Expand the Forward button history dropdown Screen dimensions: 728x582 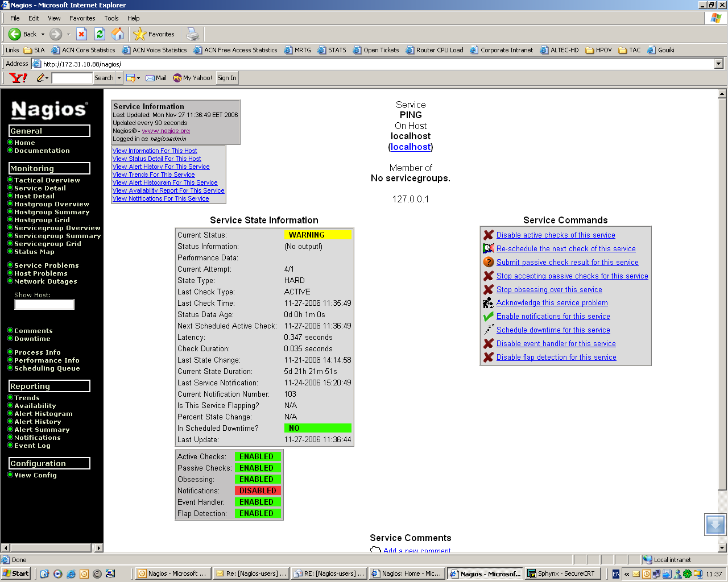69,34
